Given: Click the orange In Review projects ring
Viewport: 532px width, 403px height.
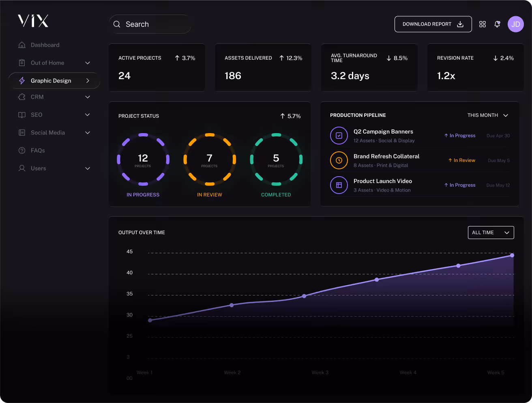Looking at the screenshot, I should click(210, 159).
